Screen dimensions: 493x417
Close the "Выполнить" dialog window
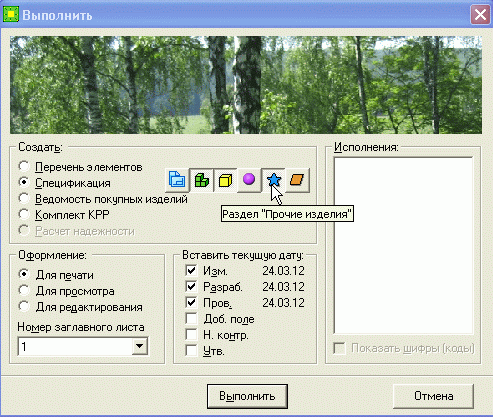pyautogui.click(x=480, y=15)
